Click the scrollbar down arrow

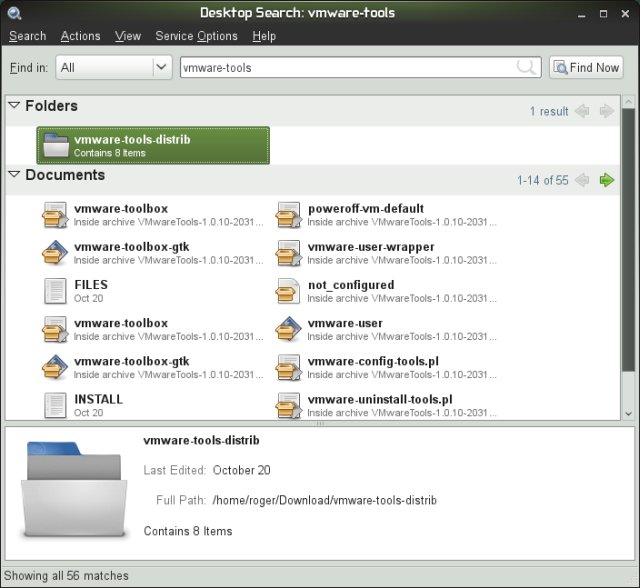click(628, 413)
